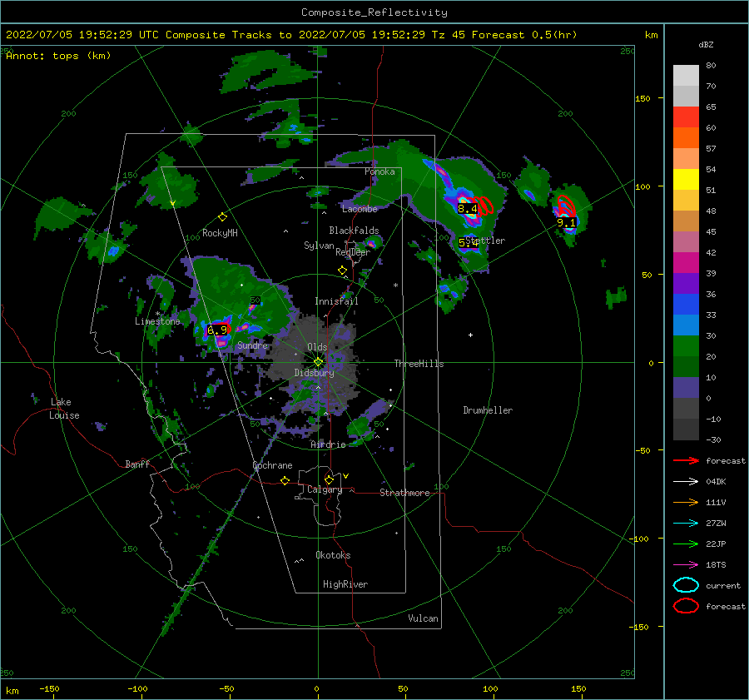
Task: Click the 20 dBZ green color swatch
Action: point(686,346)
